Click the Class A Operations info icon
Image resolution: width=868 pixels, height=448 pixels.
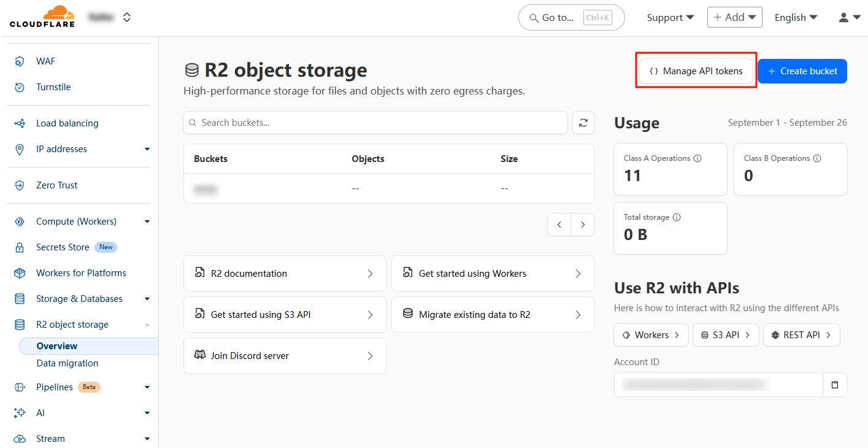(697, 158)
